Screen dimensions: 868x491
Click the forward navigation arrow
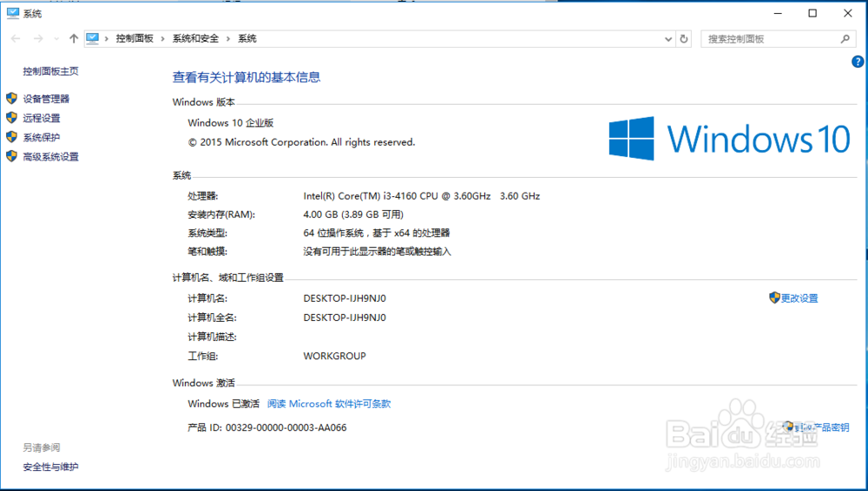[37, 38]
